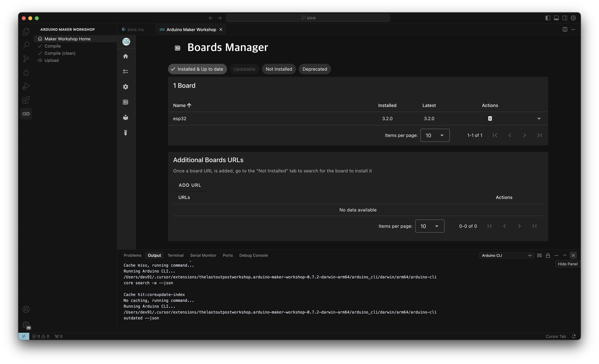
Task: Open the Arduino Maker Workshop activity bar icon
Action: [26, 114]
